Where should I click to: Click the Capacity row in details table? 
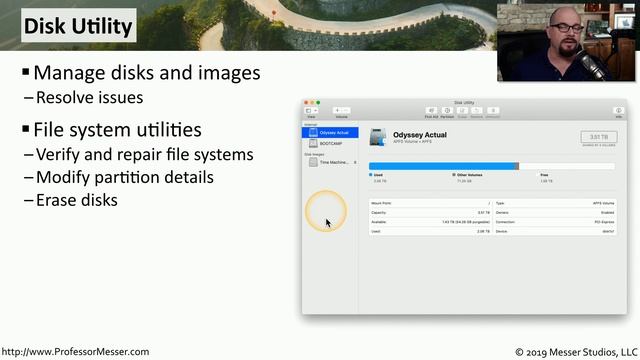click(x=430, y=213)
